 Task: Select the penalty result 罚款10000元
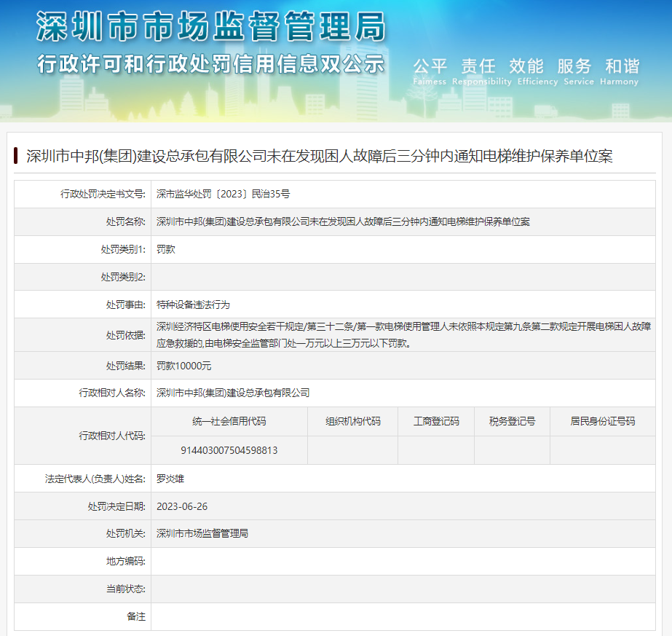click(184, 366)
